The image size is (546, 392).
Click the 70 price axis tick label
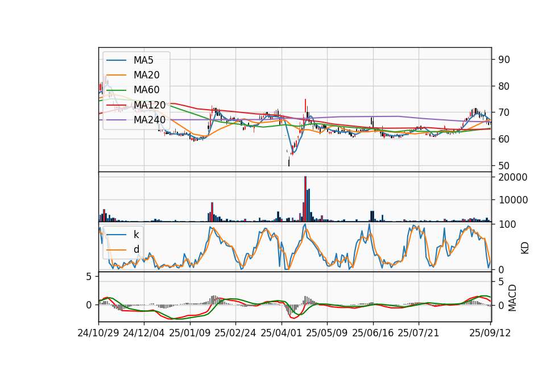point(504,112)
